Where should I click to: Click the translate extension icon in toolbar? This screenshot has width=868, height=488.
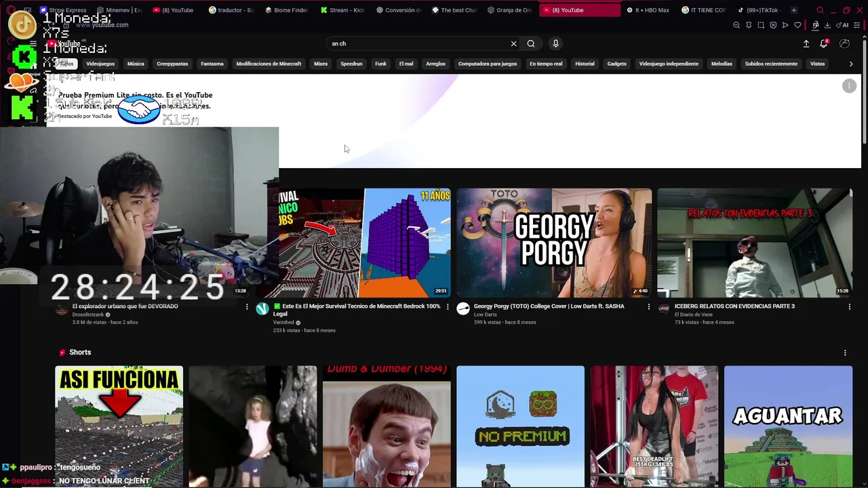pyautogui.click(x=815, y=25)
